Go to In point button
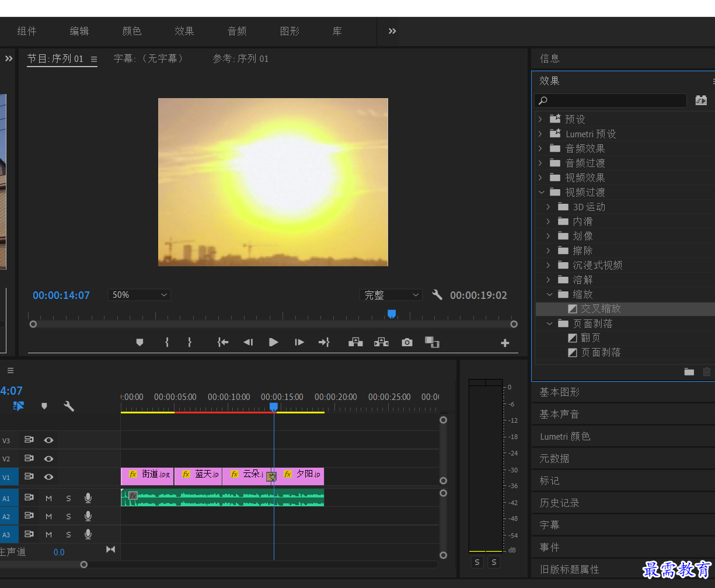 click(x=223, y=343)
